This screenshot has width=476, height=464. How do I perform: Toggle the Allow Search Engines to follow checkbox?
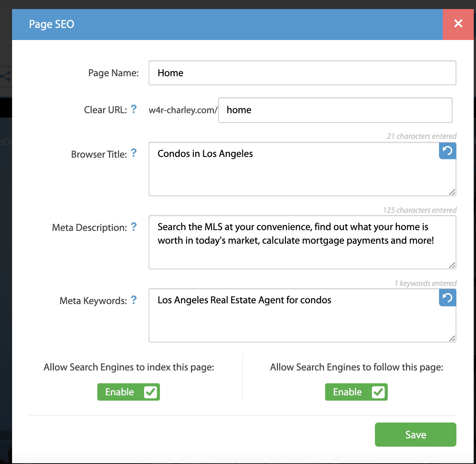[x=378, y=392]
